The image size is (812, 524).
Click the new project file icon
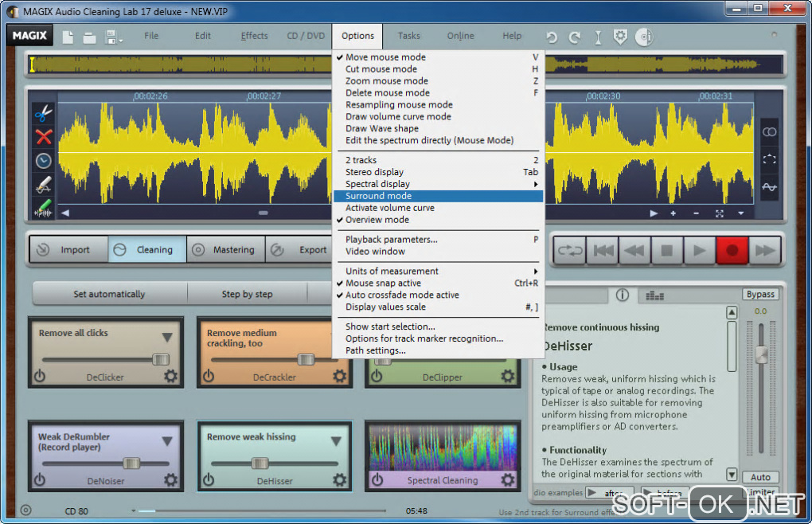[x=68, y=37]
